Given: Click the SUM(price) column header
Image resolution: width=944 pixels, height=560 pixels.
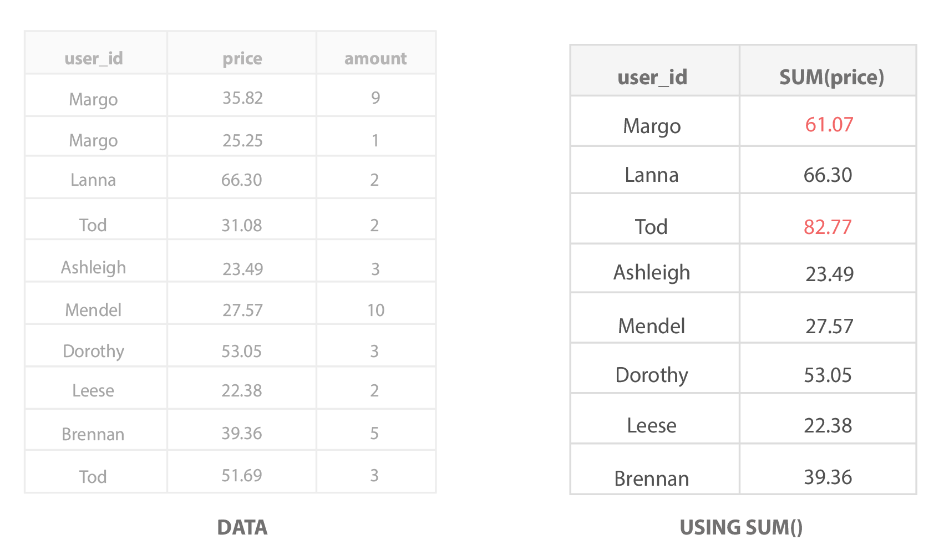Looking at the screenshot, I should [x=831, y=77].
